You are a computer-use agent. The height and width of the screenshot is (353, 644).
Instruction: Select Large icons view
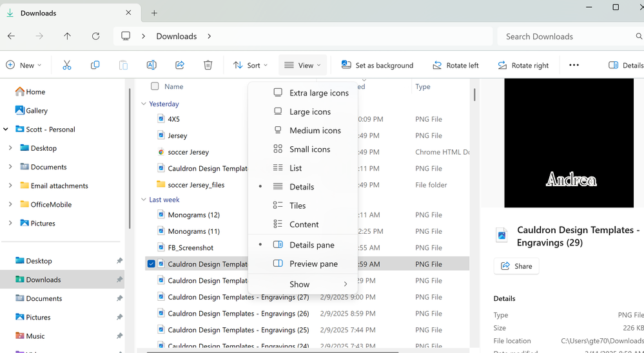coord(303,111)
